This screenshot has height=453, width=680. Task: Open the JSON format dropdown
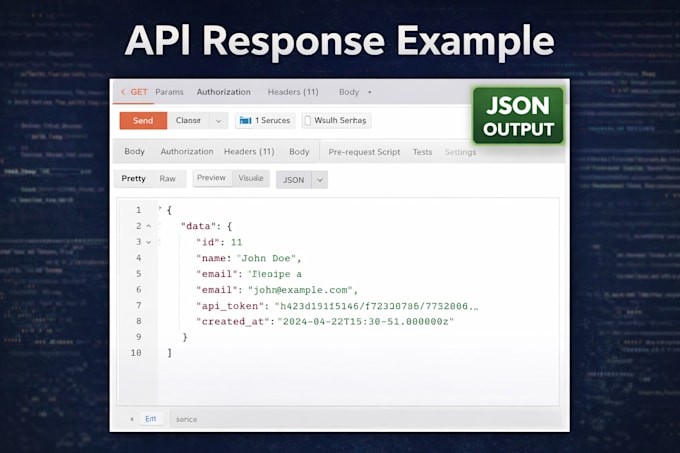pos(294,180)
